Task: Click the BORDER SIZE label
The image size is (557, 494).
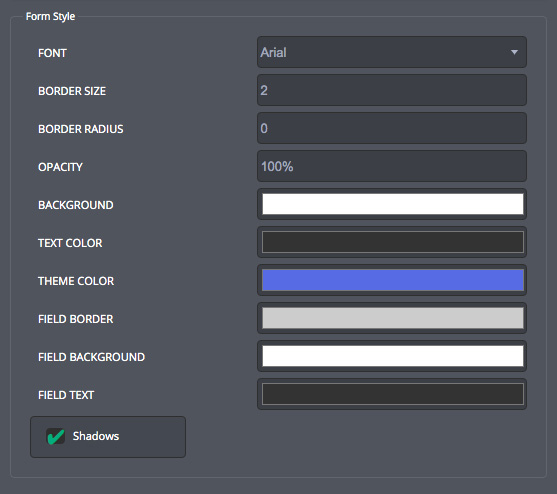Action: click(x=72, y=91)
